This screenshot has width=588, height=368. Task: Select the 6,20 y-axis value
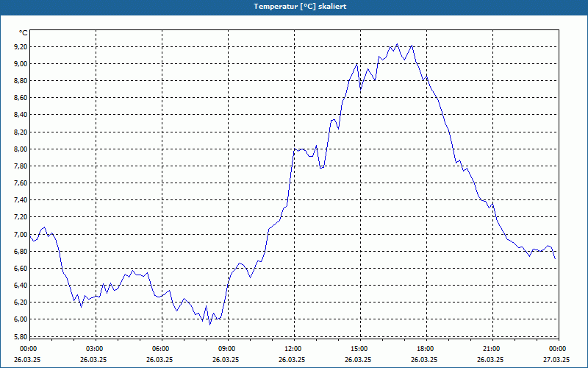point(21,302)
